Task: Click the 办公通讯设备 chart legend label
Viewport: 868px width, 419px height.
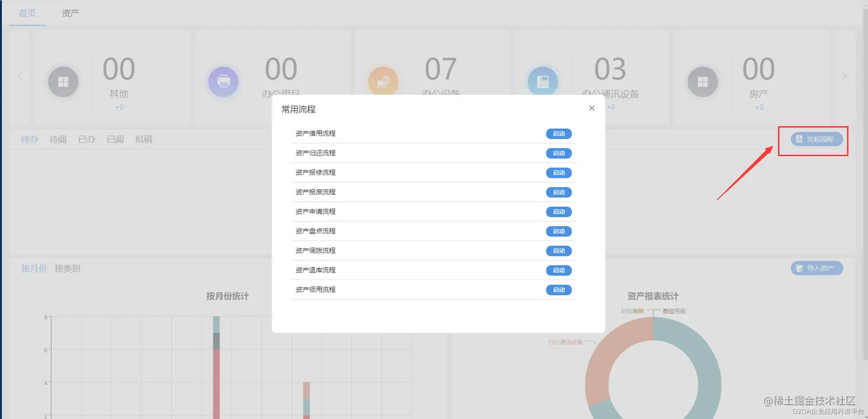Action: click(565, 342)
